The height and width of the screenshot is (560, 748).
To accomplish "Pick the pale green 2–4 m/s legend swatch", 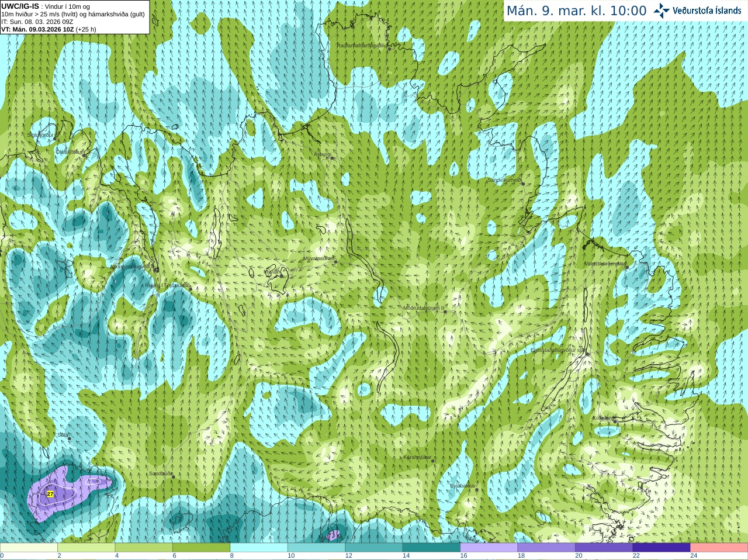I will pos(86,548).
